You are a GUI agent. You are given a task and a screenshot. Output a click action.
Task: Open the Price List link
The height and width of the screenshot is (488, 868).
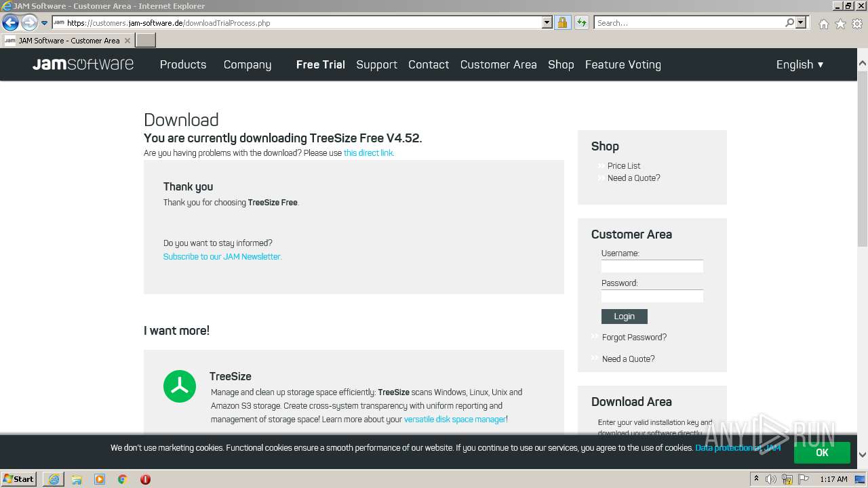point(624,166)
